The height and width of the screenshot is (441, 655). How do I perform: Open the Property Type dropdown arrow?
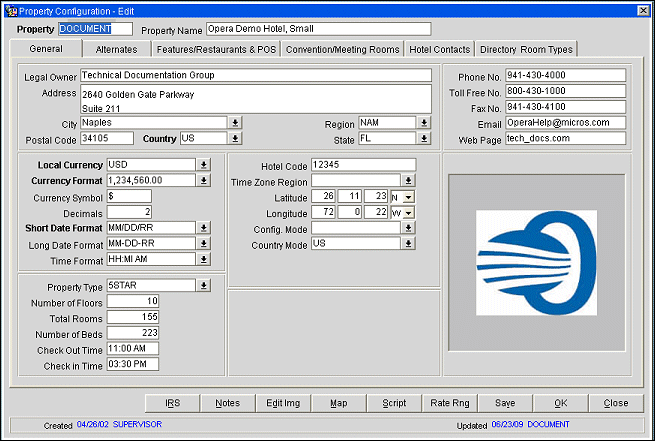click(204, 285)
